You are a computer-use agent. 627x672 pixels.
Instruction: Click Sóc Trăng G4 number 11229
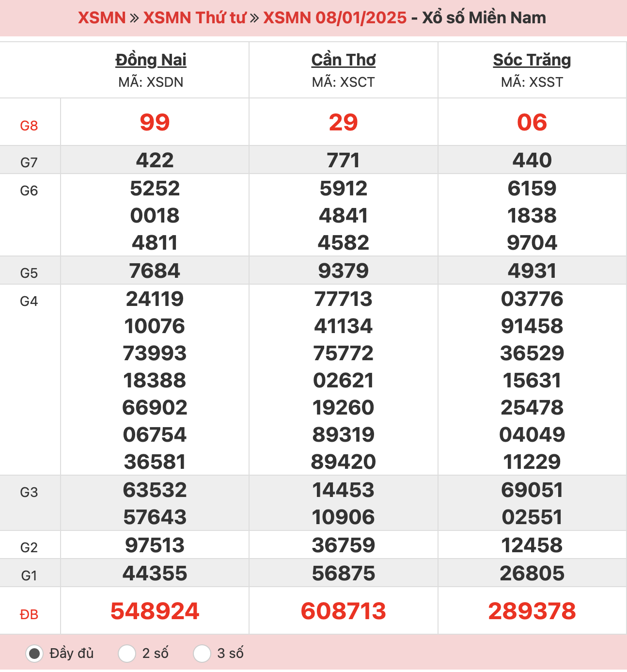pos(532,462)
